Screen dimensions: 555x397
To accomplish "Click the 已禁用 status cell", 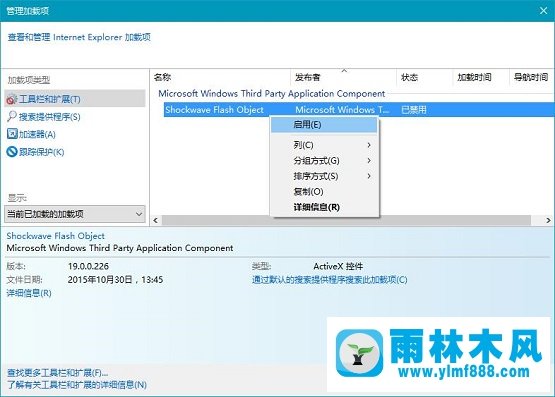I will tap(413, 110).
